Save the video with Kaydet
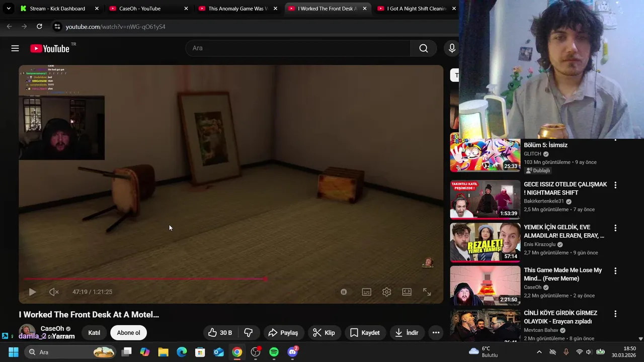This screenshot has height=362, width=644. pos(365,332)
